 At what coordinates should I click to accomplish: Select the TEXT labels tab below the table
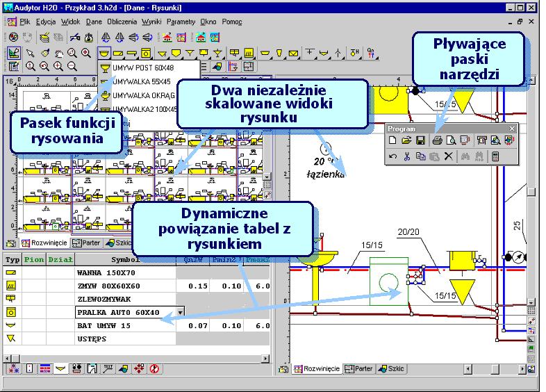(108, 368)
